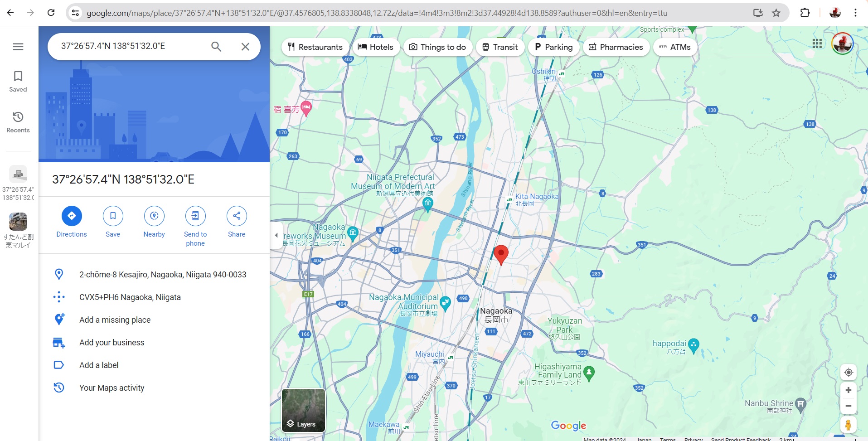Select Higashiyama Family Land marker
This screenshot has height=441, width=868.
tap(589, 373)
